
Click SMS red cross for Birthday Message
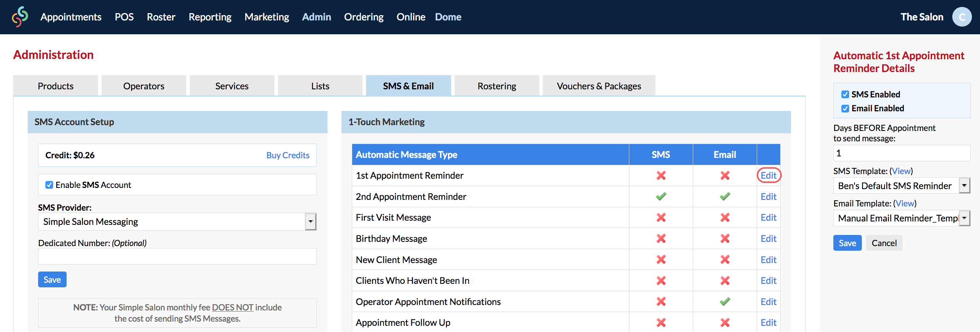tap(661, 239)
